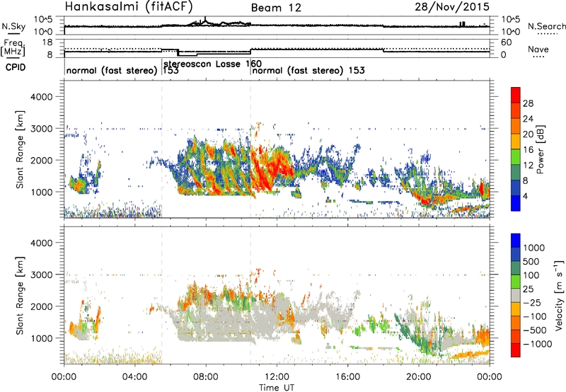The height and width of the screenshot is (392, 566).
Task: Click the red top of the power color bar
Action: tap(516, 93)
